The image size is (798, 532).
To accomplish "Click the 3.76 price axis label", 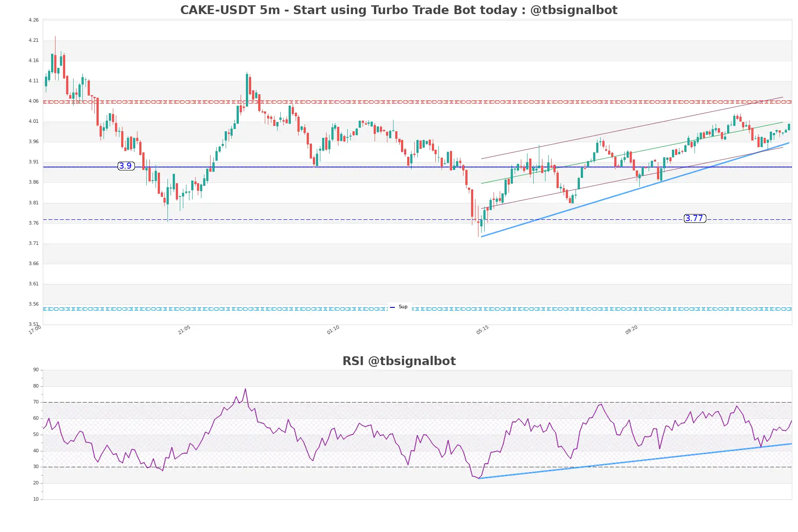I will point(33,223).
